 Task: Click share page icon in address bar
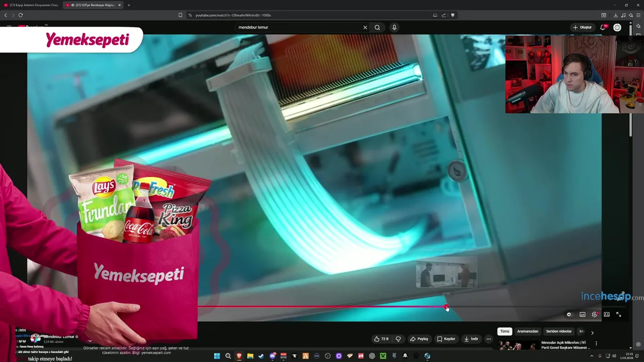pos(444,15)
